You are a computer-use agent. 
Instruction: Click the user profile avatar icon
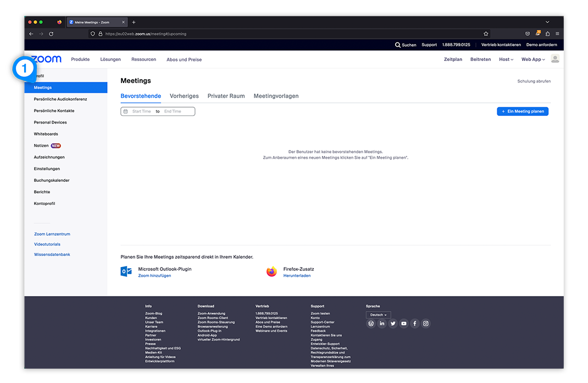(555, 59)
